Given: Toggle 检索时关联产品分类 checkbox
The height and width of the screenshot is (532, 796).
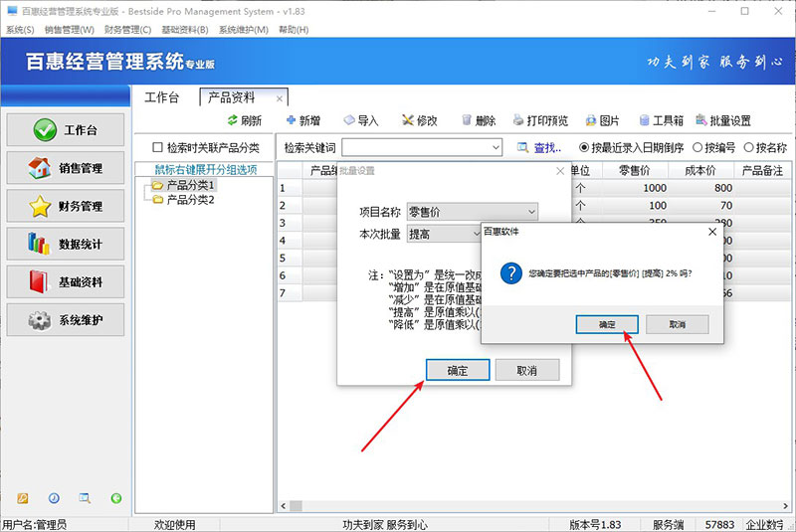Looking at the screenshot, I should [157, 147].
